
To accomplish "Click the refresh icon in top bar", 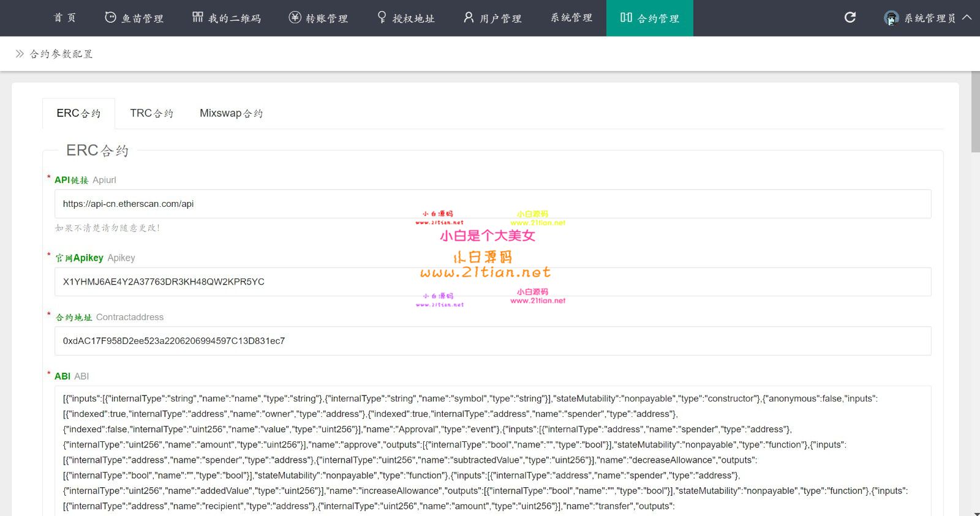I will point(850,18).
